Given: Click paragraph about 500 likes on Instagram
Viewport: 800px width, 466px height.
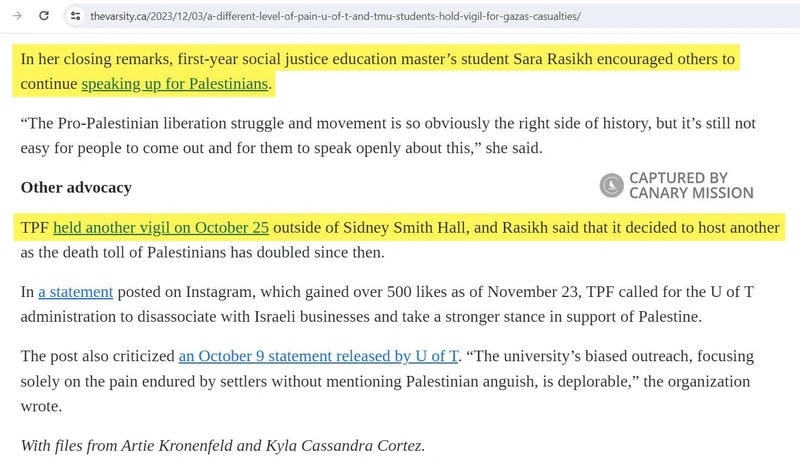Looking at the screenshot, I should (x=388, y=304).
